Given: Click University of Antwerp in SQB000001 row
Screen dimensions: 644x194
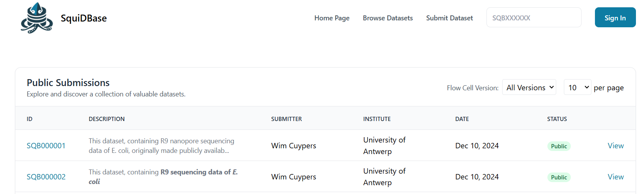Looking at the screenshot, I should [x=384, y=146].
